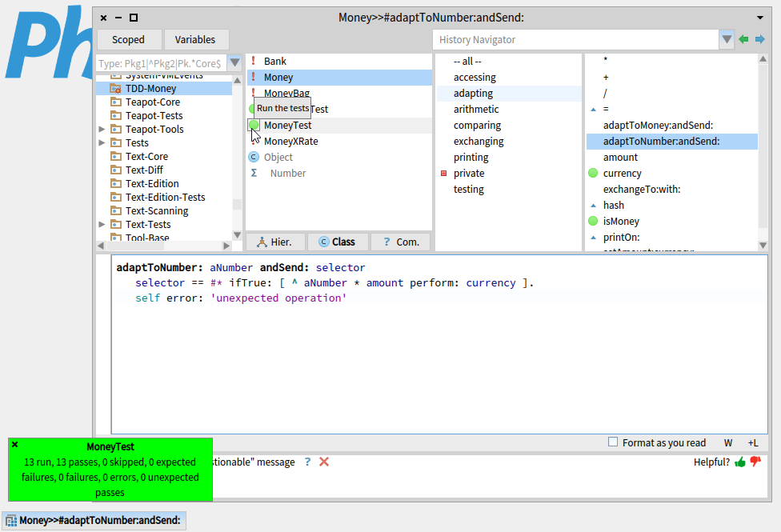Select adaptToMoney:andSend: method
The width and height of the screenshot is (781, 532).
click(x=672, y=125)
